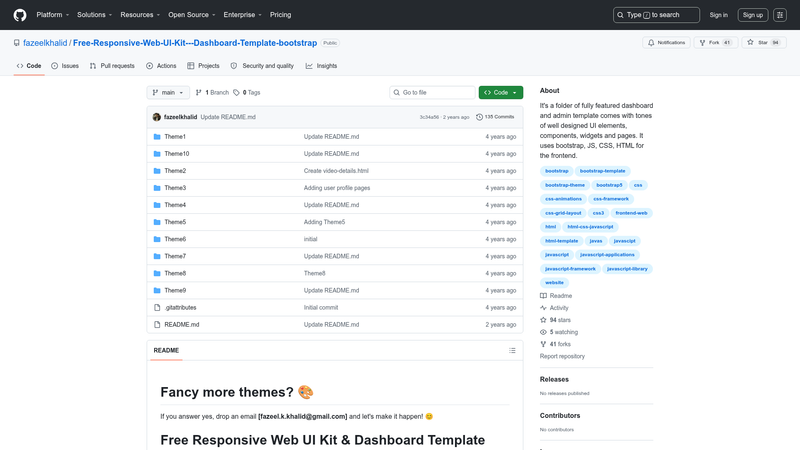800x450 pixels.
Task: Open the Resources dropdown
Action: [x=140, y=15]
